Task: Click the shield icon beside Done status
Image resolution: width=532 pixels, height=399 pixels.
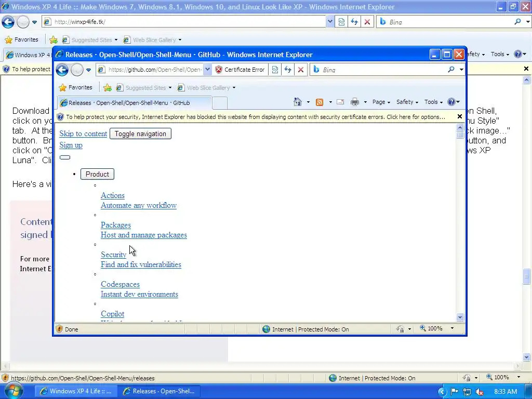Action: (x=59, y=329)
